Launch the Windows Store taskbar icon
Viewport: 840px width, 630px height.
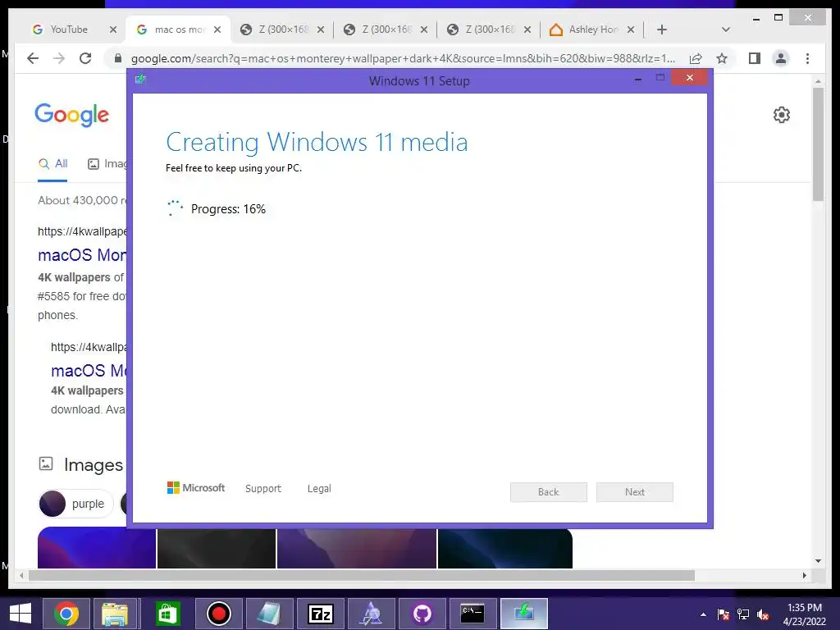(167, 614)
